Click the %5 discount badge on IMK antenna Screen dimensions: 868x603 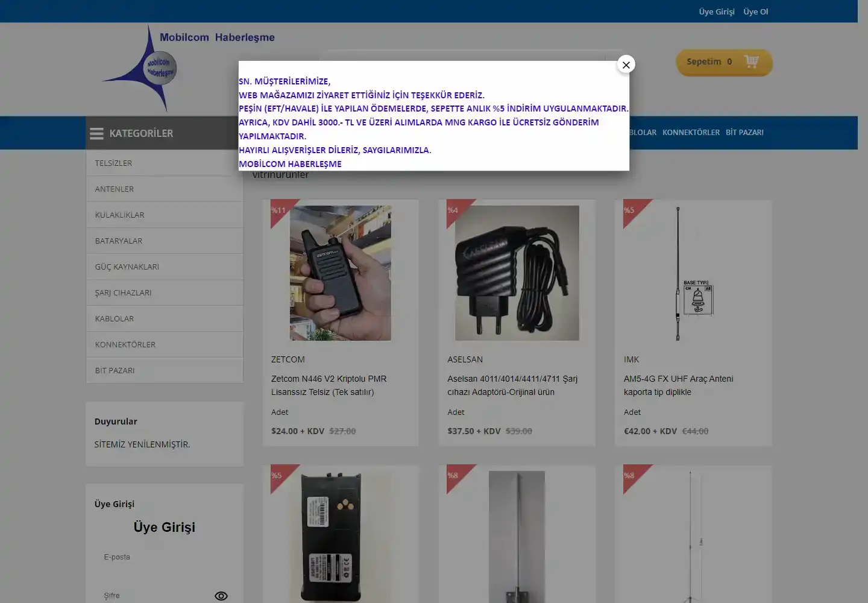(631, 210)
